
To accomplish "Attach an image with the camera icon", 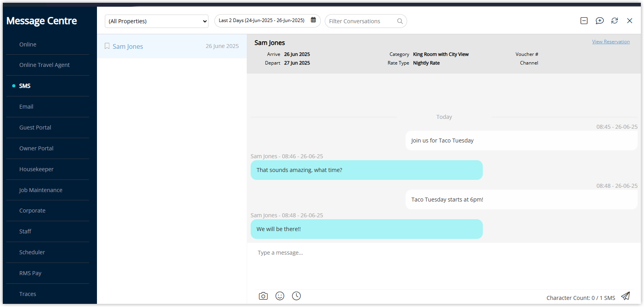I will pos(263,296).
